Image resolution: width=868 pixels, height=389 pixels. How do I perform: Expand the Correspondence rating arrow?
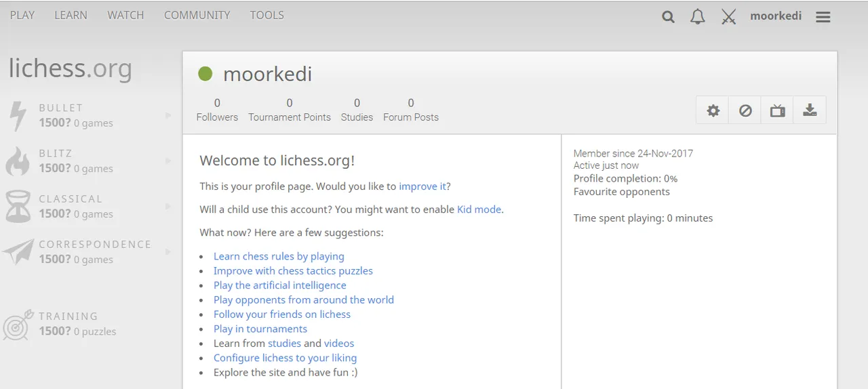[168, 251]
